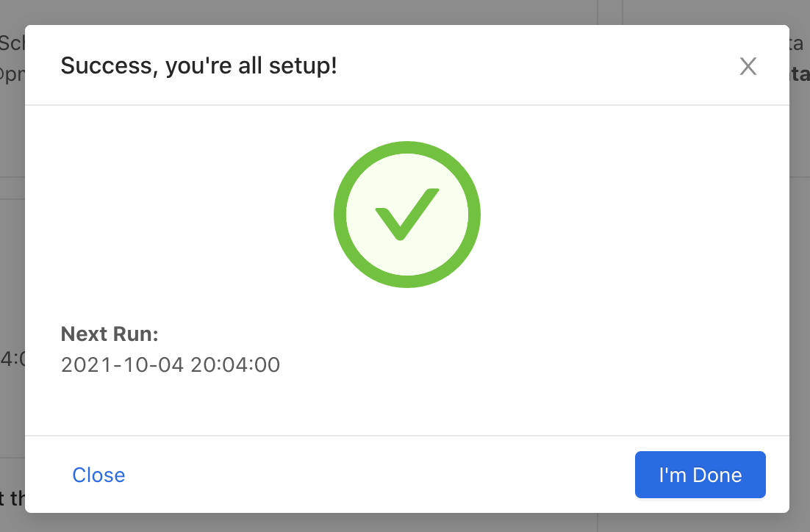This screenshot has width=810, height=532.
Task: Click the "Success, you're all setup!" heading
Action: [x=198, y=66]
